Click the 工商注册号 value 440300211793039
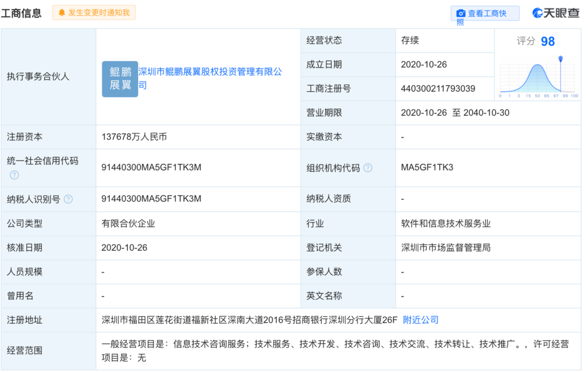 coord(437,89)
